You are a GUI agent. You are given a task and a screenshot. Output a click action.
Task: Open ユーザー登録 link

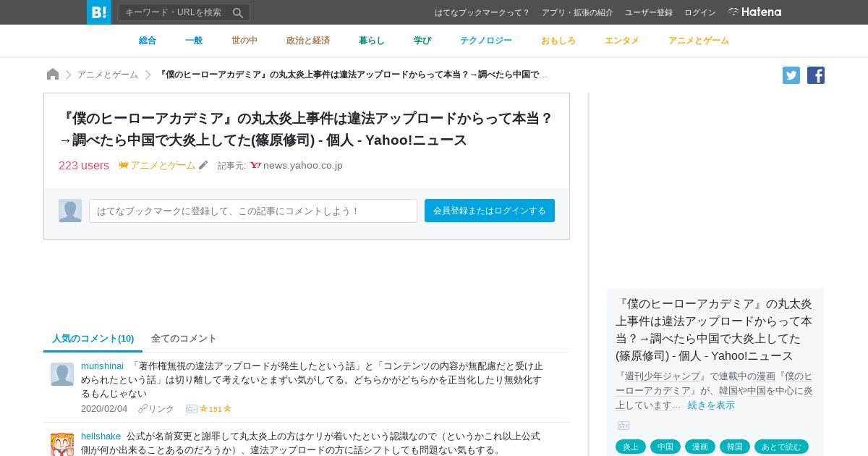(649, 12)
